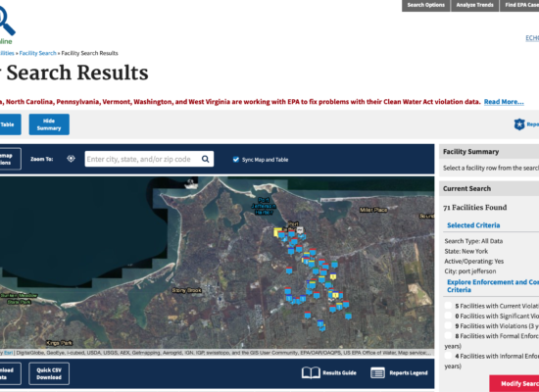Image resolution: width=539 pixels, height=392 pixels.
Task: Expand Explore Enforcement and Compliance Criteria
Action: point(493,286)
